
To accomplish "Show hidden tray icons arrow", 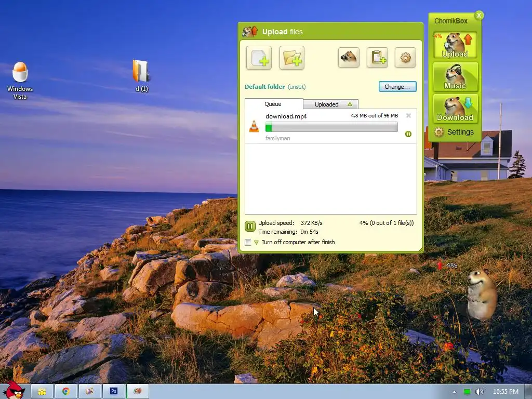I will [454, 392].
